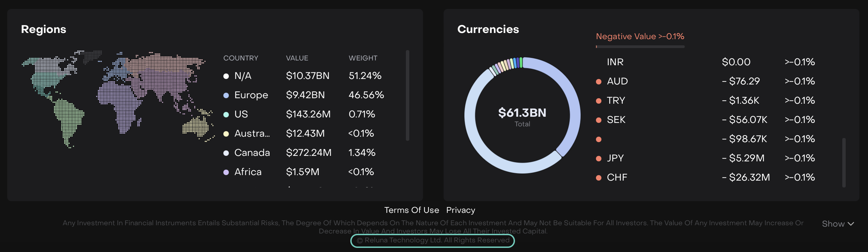
Task: Click the orange dot beside AUD
Action: (x=599, y=82)
